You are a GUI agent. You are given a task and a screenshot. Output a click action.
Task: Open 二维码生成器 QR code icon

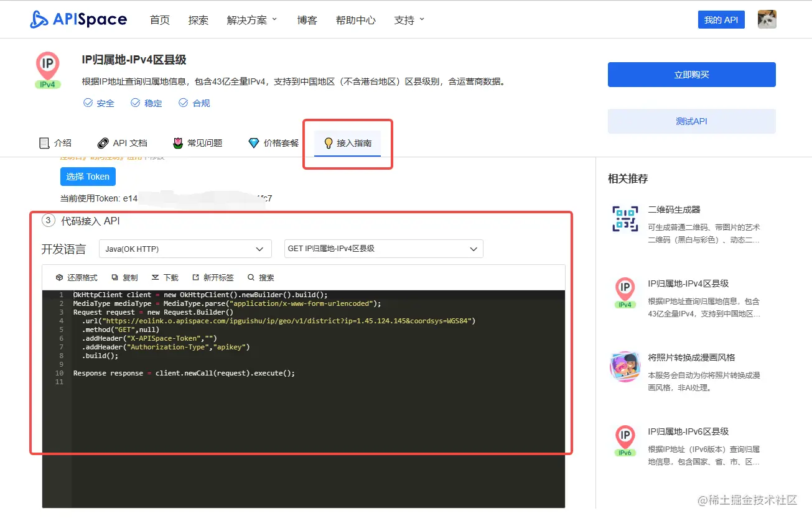pos(625,218)
